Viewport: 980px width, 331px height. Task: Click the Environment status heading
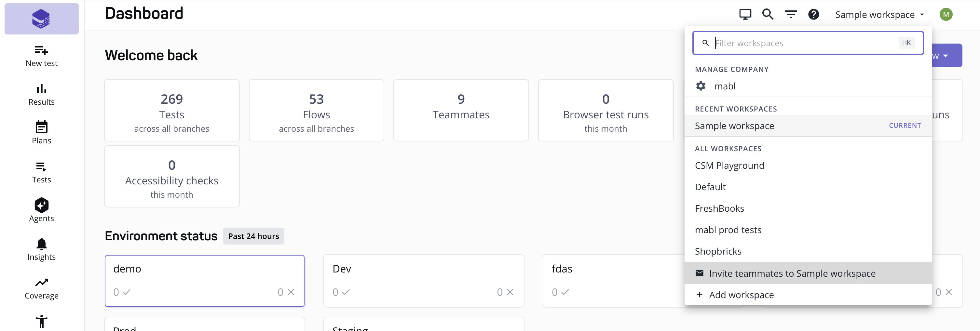161,236
